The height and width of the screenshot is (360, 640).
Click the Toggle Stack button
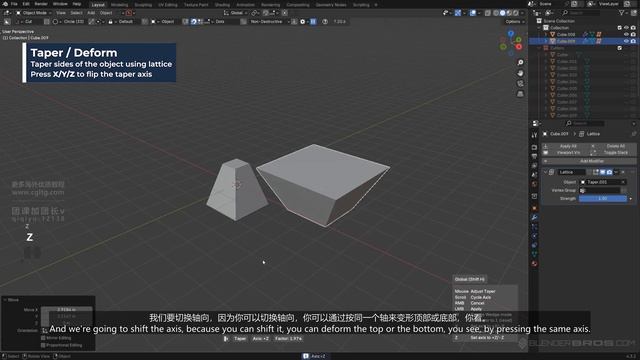[613, 153]
